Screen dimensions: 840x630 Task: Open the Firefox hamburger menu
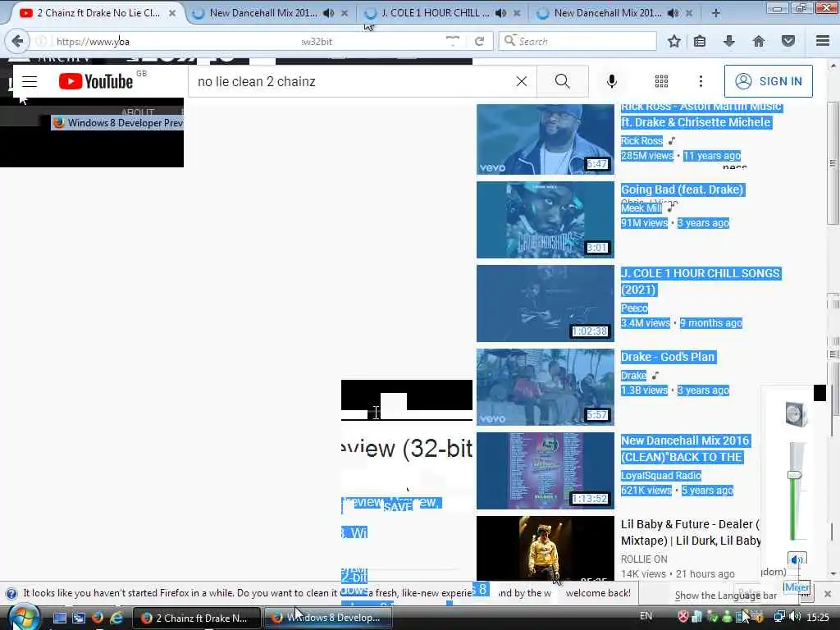point(823,41)
